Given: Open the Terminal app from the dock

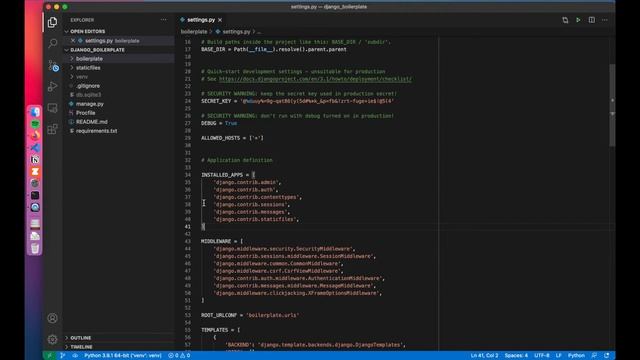Looking at the screenshot, I should 35,196.
